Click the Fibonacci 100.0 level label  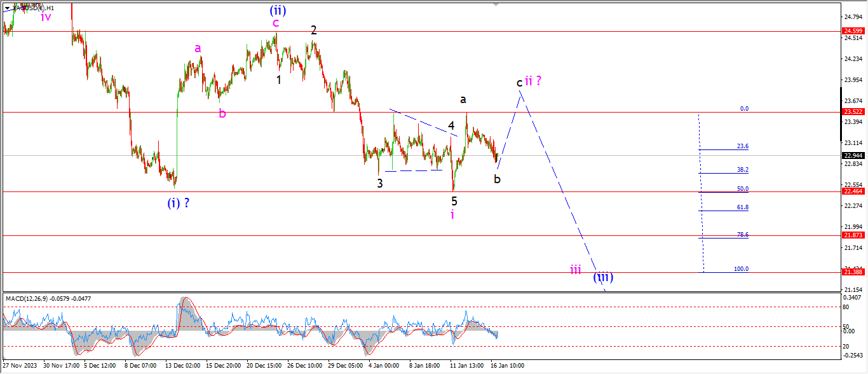741,269
